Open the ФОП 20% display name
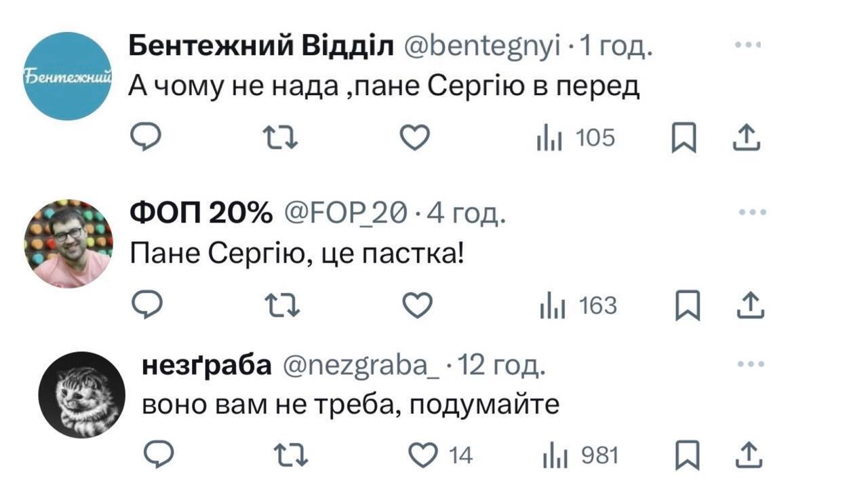The width and height of the screenshot is (868, 502). point(200,214)
